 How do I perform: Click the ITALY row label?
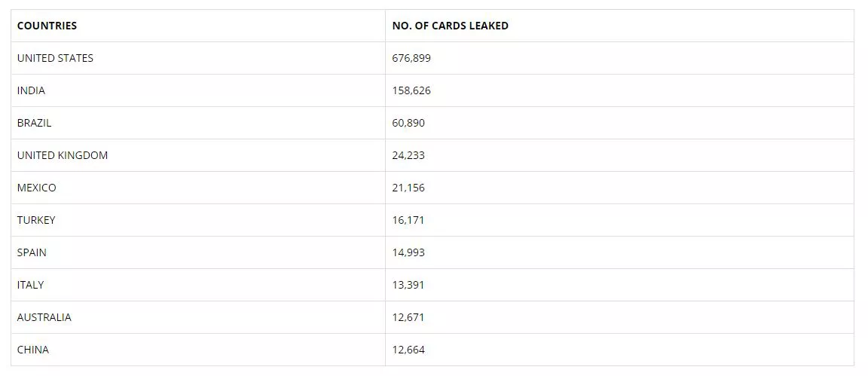pos(30,285)
